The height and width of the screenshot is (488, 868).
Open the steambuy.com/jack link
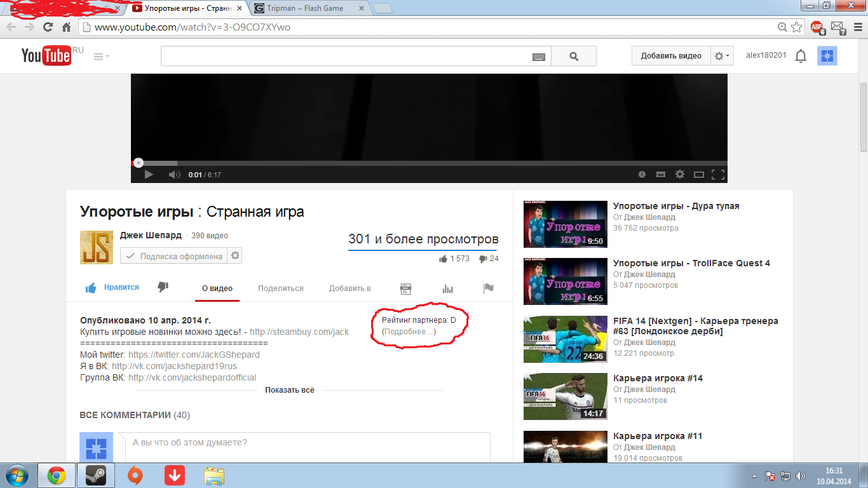[299, 332]
